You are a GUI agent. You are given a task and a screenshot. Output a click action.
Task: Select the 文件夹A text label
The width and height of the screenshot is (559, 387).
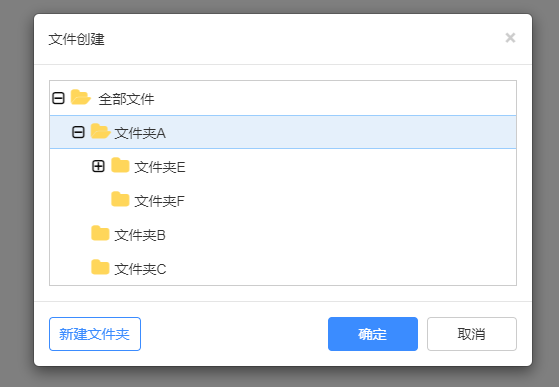coord(140,133)
